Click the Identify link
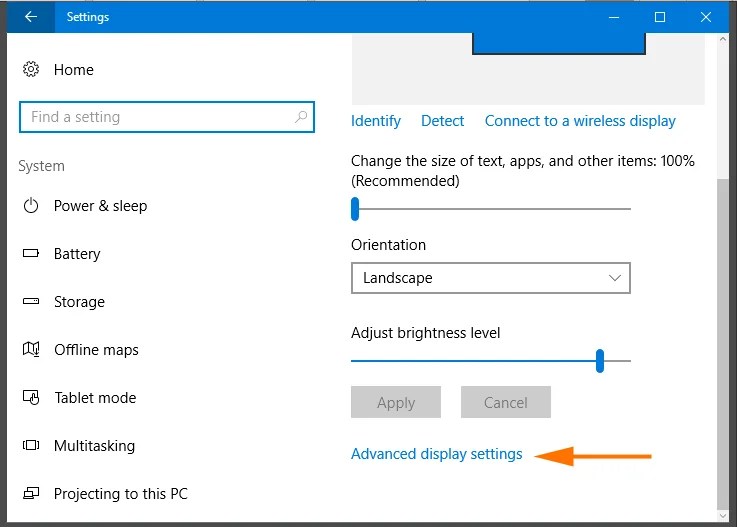The width and height of the screenshot is (737, 527). [376, 121]
